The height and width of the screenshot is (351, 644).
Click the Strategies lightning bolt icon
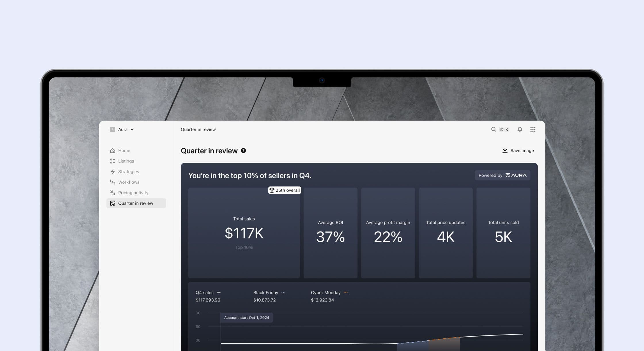112,171
